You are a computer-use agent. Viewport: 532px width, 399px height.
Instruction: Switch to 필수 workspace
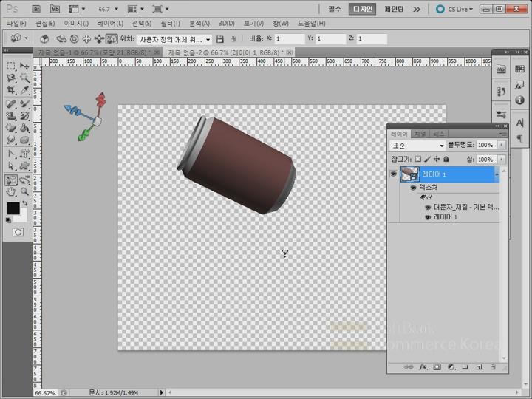pyautogui.click(x=334, y=9)
